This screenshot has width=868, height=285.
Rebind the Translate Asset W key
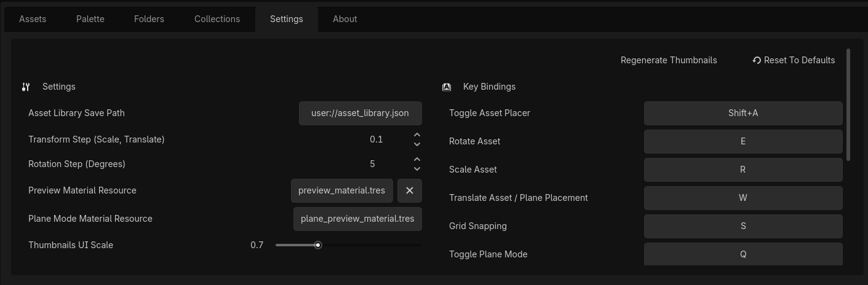[x=743, y=198]
